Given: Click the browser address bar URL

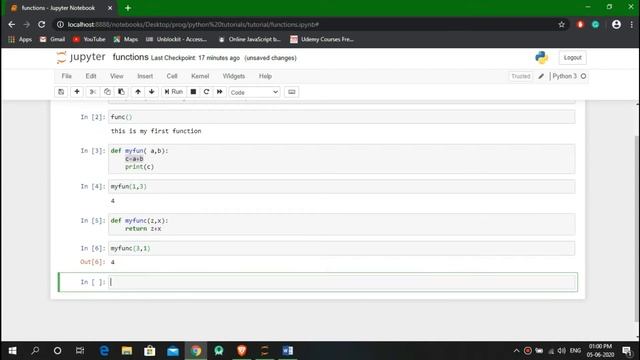Looking at the screenshot, I should pyautogui.click(x=193, y=24).
